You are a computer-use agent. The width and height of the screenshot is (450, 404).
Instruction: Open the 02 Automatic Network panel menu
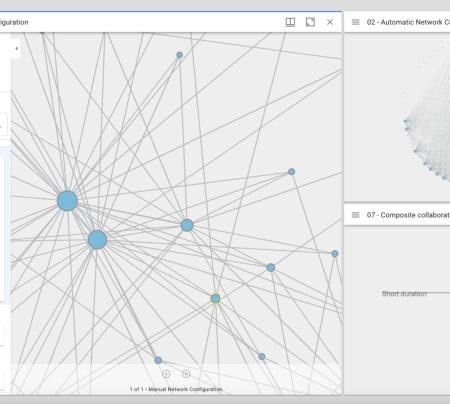coord(356,22)
